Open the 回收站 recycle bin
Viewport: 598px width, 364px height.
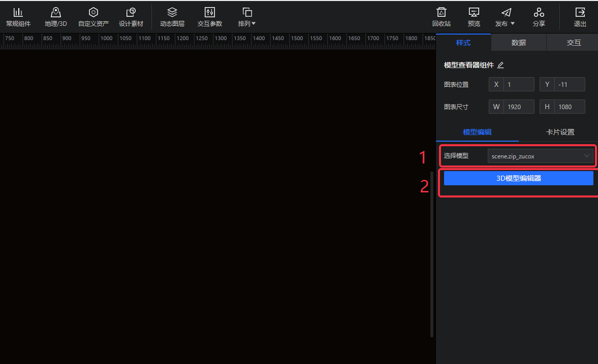pos(442,17)
